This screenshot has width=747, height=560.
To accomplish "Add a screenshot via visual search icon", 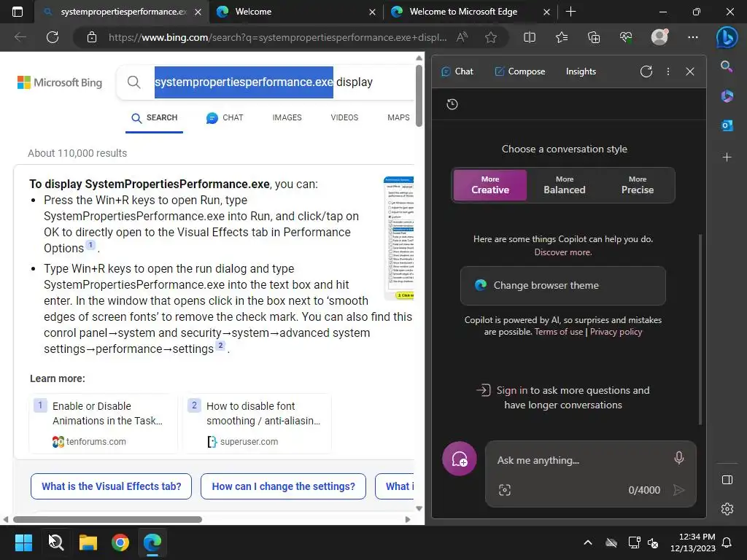I will pos(505,490).
